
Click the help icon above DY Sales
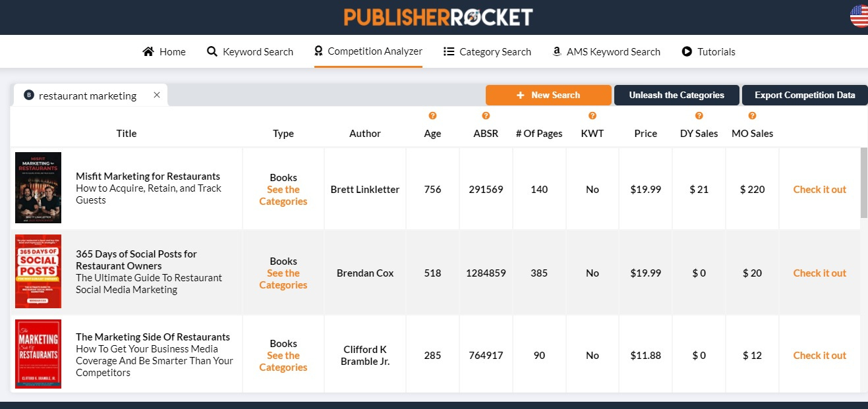point(699,116)
